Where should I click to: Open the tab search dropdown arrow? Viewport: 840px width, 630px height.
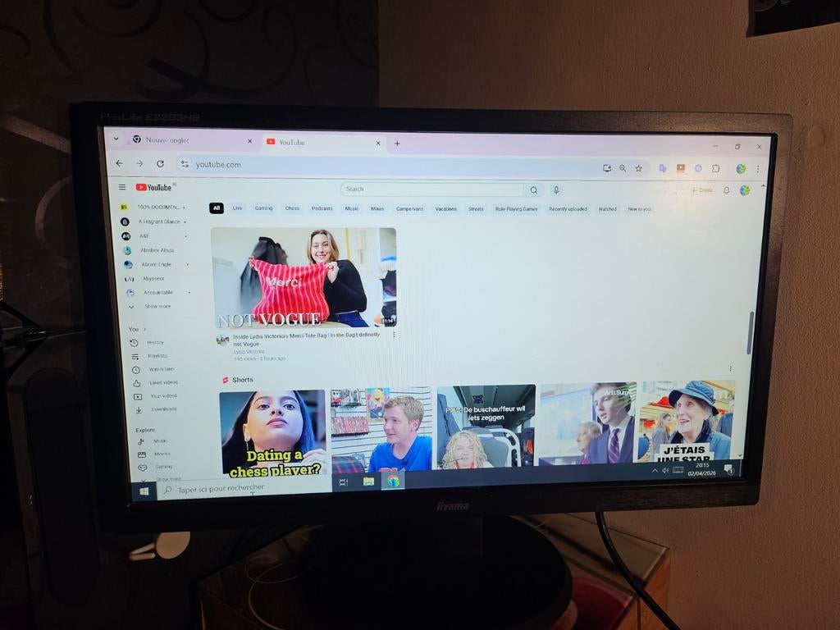pos(116,139)
